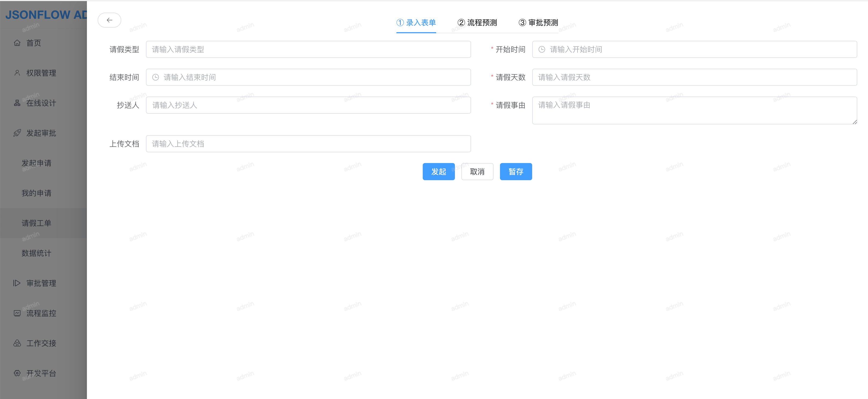This screenshot has height=399, width=868.
Task: Click the 发起 submit button
Action: coord(438,172)
